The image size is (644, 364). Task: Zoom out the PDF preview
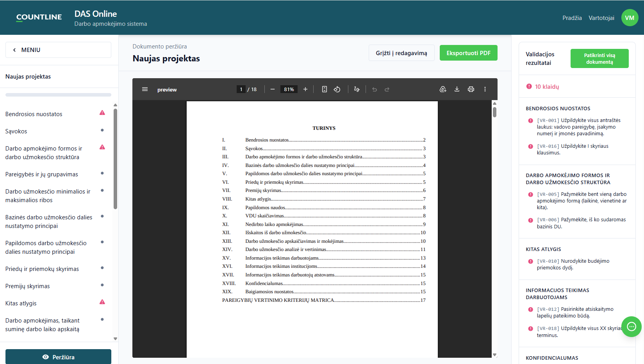pyautogui.click(x=273, y=89)
